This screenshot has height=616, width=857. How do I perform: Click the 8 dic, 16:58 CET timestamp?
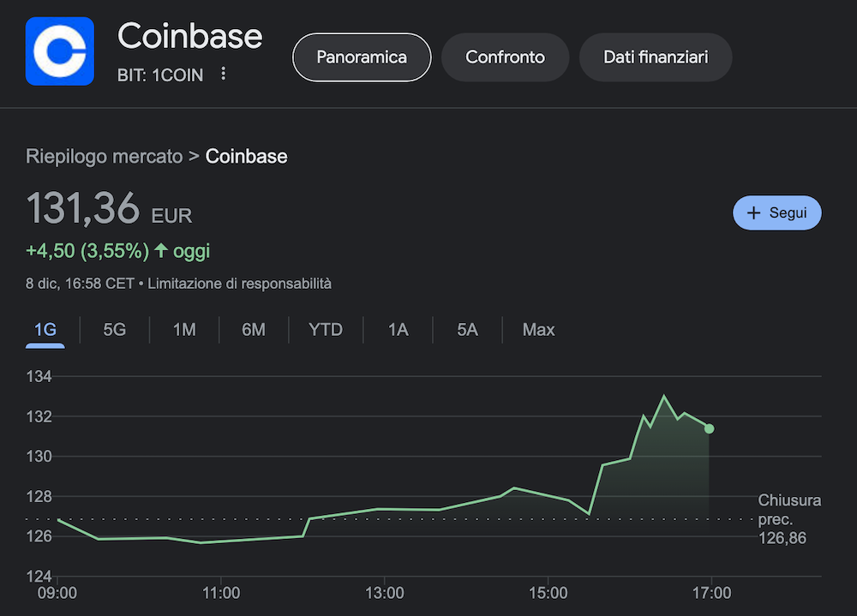(80, 284)
